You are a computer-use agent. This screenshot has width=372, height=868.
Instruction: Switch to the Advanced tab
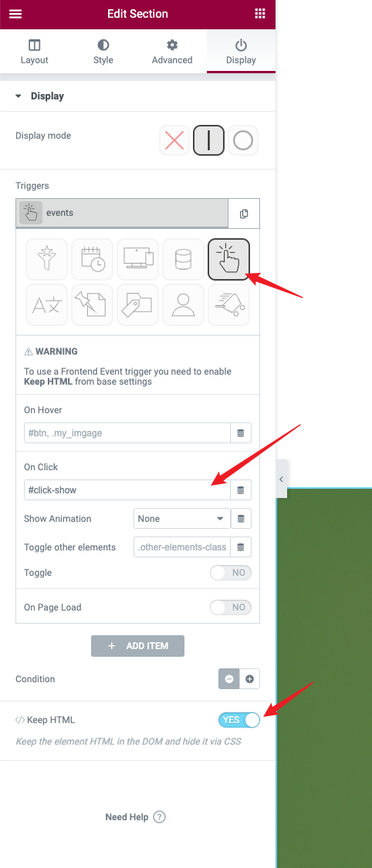[x=172, y=52]
